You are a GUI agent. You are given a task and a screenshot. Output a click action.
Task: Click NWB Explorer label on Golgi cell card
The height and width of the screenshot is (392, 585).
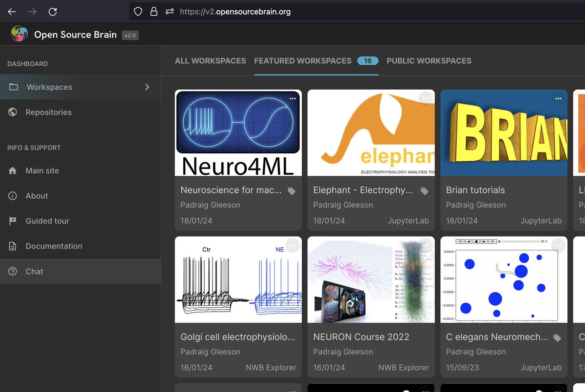point(271,368)
